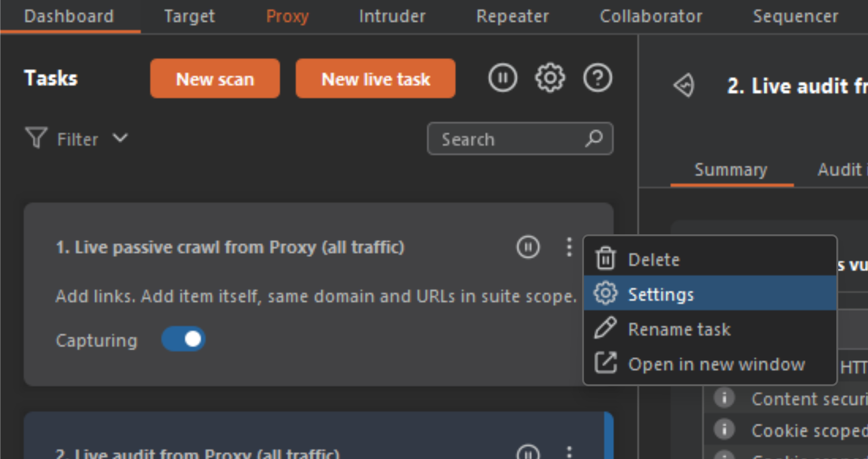Click the gear icon beside Settings entry
Viewport: 868px width, 459px height.
[x=605, y=294]
